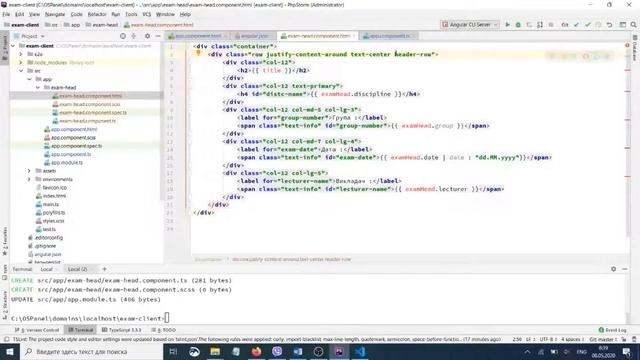Open terminal panel settings gear
Screen dimensions: 640x360
click(x=613, y=269)
